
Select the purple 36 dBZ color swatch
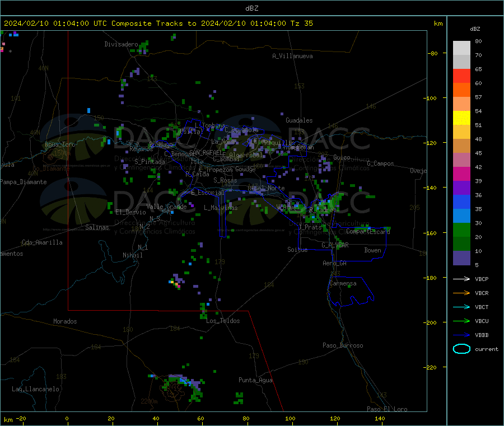pyautogui.click(x=461, y=188)
